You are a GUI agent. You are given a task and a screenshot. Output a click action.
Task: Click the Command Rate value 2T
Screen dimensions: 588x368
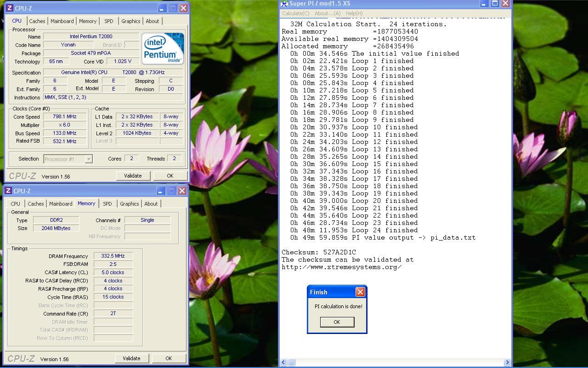113,314
